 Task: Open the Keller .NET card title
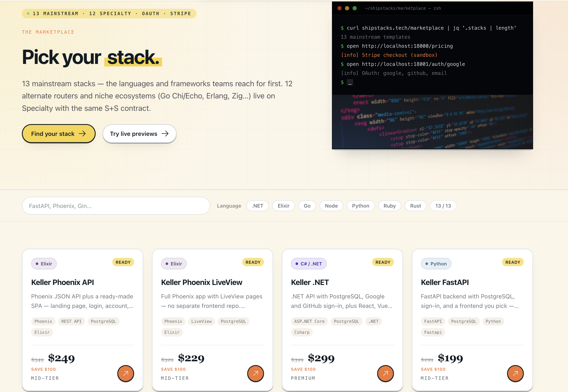310,282
